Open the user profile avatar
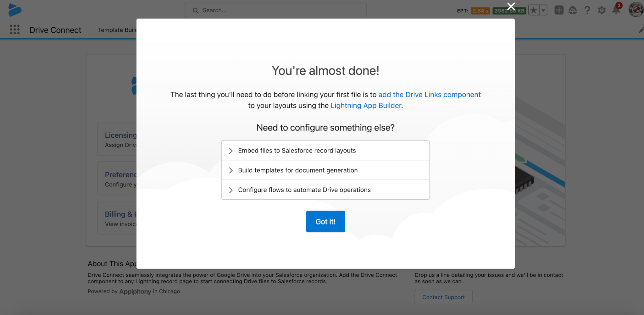This screenshot has height=315, width=644. 636,10
